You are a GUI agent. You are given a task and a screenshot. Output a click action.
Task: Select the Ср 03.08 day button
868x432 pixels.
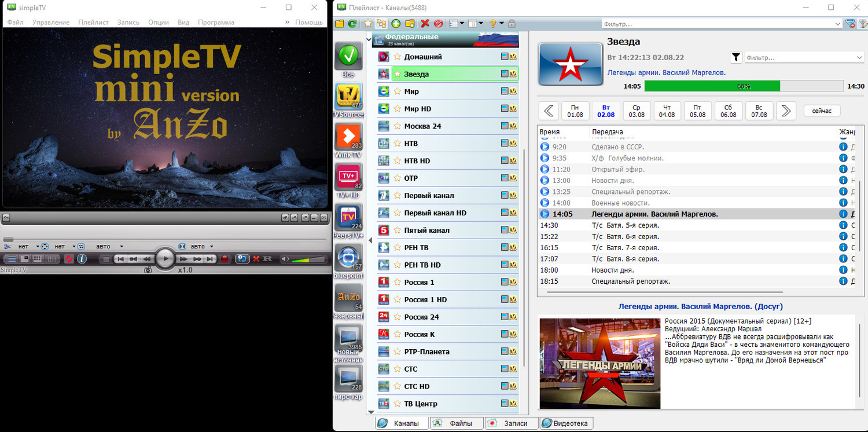pyautogui.click(x=637, y=111)
